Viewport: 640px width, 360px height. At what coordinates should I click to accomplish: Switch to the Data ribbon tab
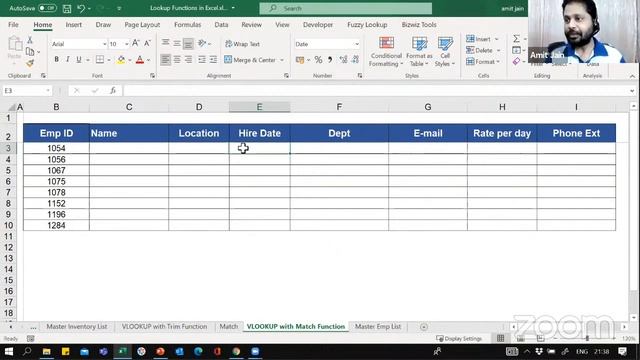tap(221, 24)
